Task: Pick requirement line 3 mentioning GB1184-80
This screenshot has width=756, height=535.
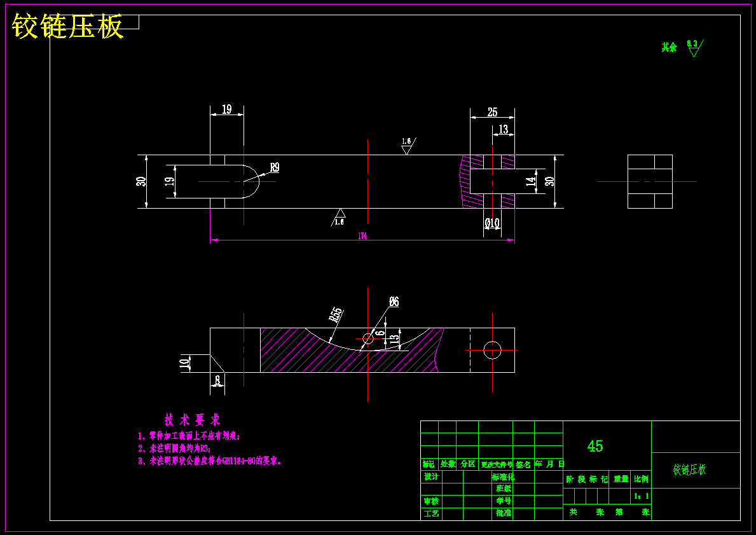Action: coord(210,461)
